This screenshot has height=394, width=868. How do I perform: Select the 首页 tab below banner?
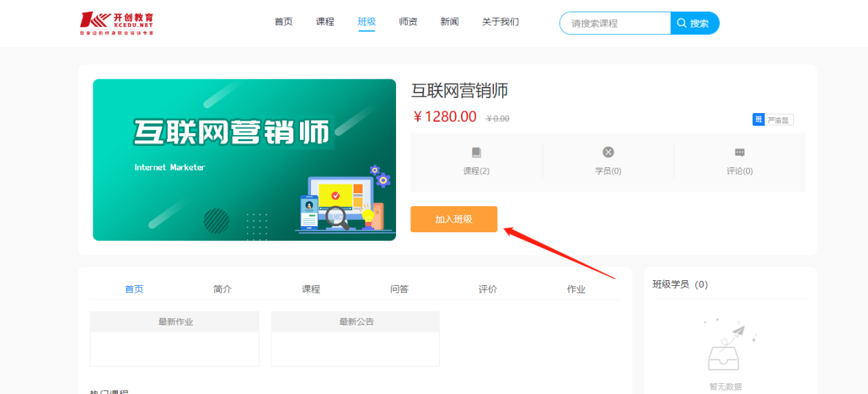(134, 289)
